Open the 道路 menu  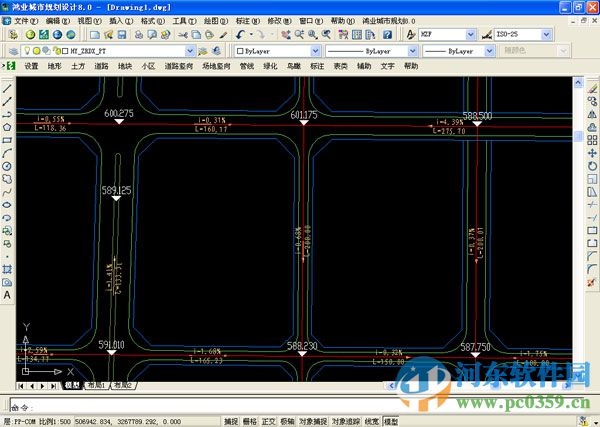101,66
